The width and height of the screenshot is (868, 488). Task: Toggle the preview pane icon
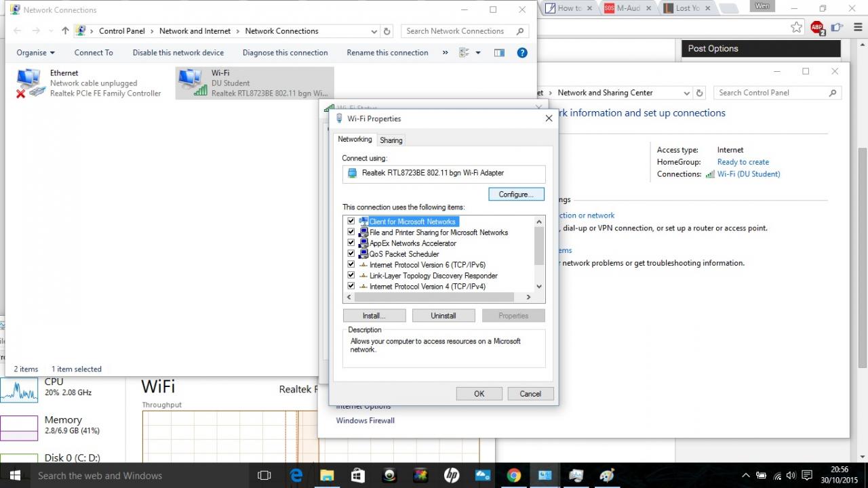point(499,52)
